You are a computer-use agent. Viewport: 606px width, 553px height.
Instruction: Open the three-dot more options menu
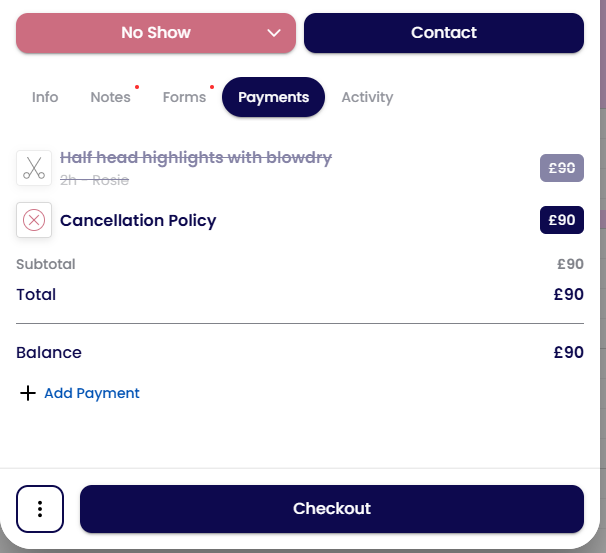tap(40, 509)
